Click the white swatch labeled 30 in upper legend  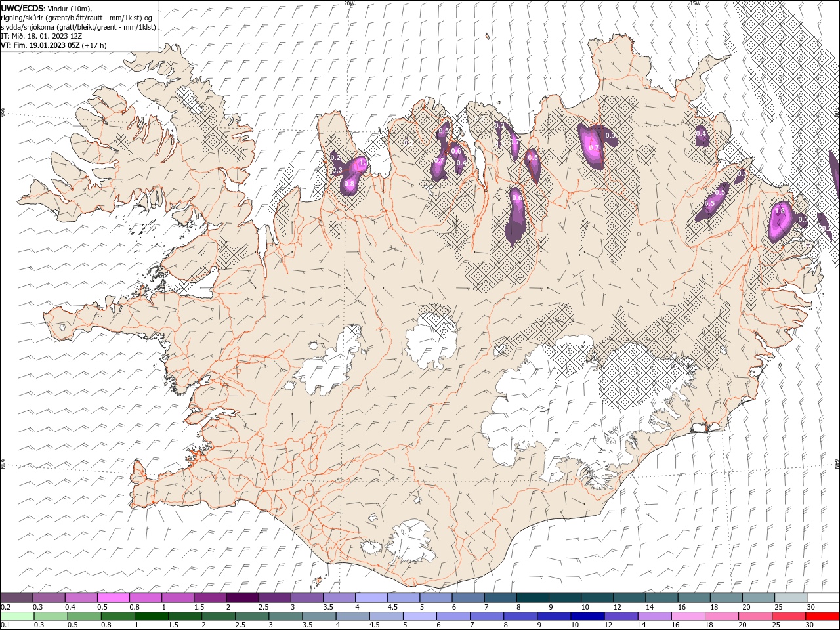pos(823,598)
